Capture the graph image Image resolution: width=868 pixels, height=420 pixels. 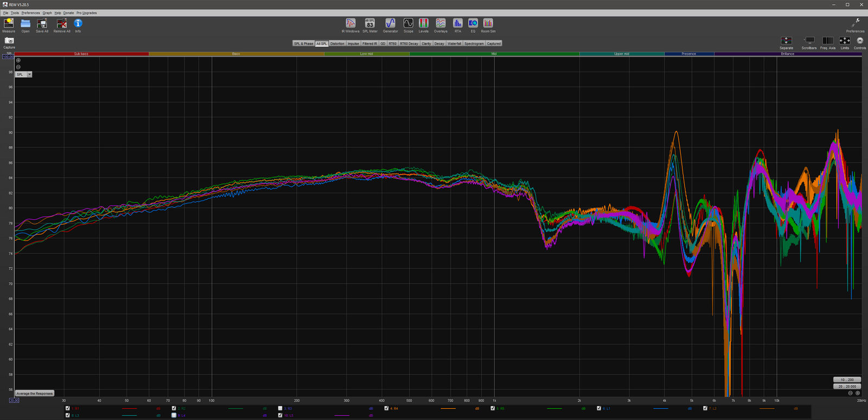(x=9, y=41)
